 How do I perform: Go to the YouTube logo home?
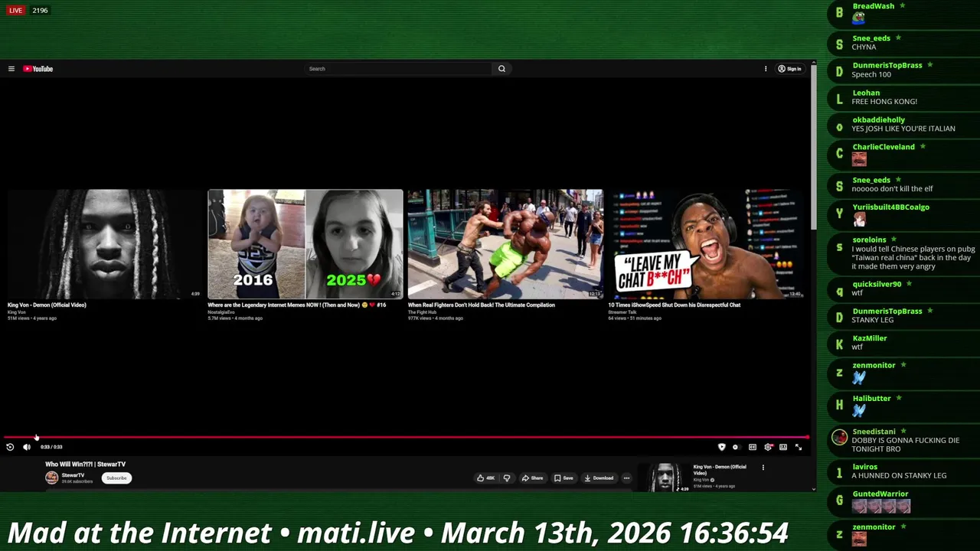[38, 69]
